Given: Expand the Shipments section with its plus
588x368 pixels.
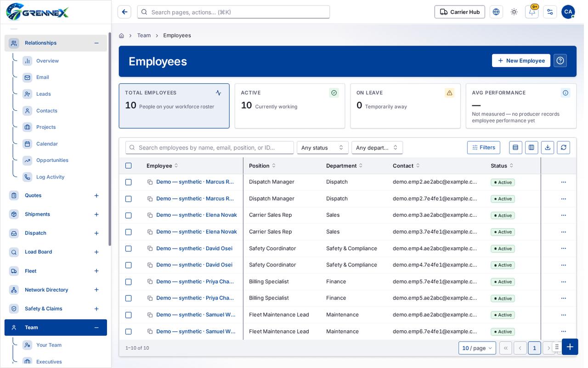Looking at the screenshot, I should tap(96, 214).
